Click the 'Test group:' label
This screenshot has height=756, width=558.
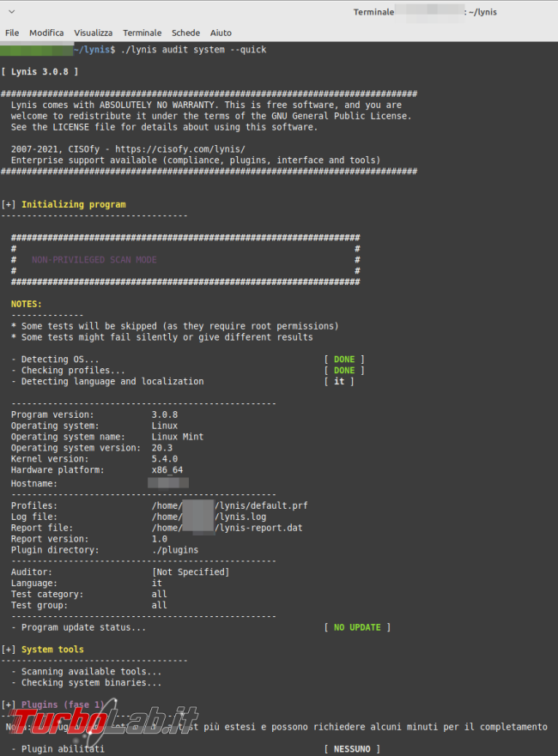click(x=39, y=606)
